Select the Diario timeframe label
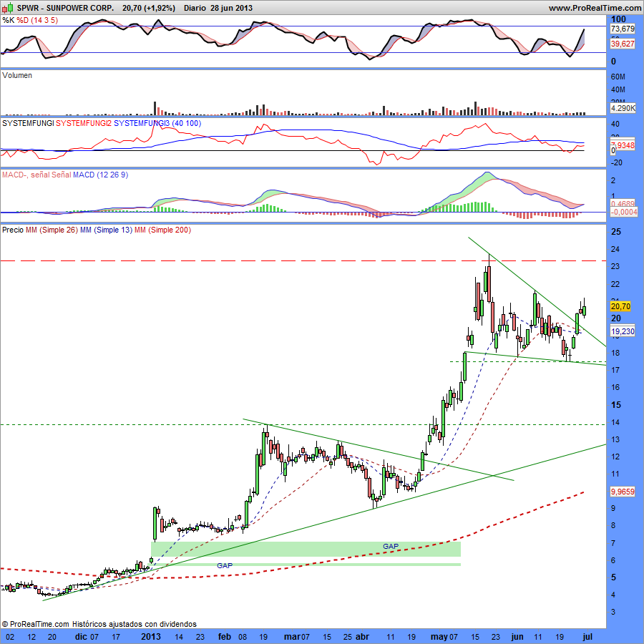Image resolution: width=644 pixels, height=644 pixels. 195,8
